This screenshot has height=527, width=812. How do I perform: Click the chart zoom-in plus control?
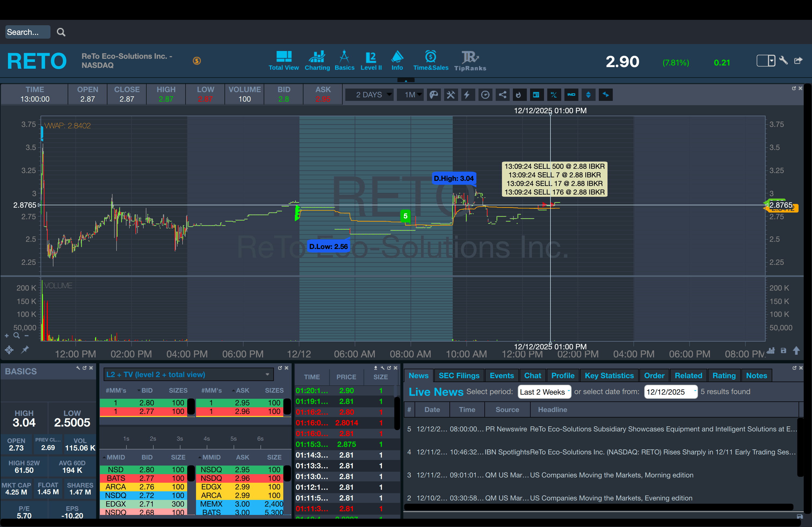7,336
